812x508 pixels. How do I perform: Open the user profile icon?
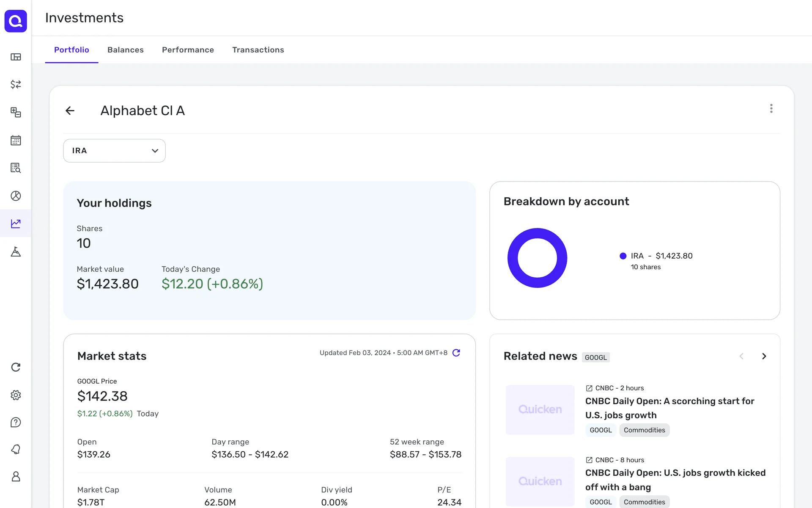click(16, 477)
